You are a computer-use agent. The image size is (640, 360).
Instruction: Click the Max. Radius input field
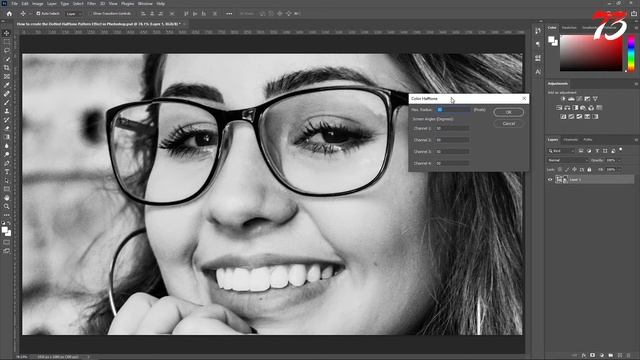[x=453, y=110]
